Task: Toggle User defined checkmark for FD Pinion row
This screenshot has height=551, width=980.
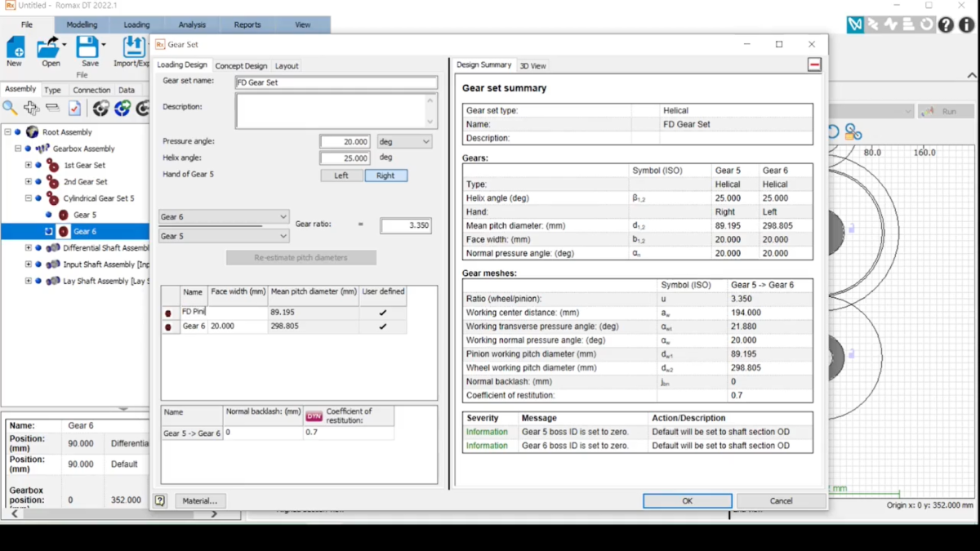Action: point(382,313)
